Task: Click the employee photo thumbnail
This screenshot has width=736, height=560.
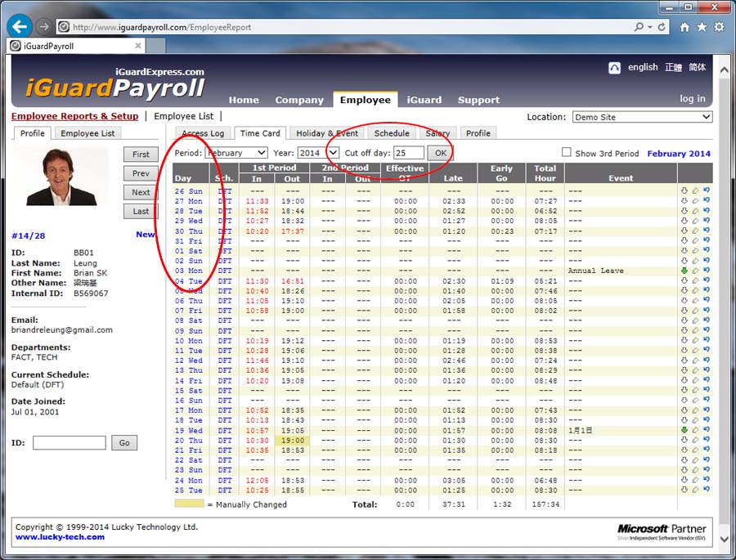Action: [x=60, y=176]
